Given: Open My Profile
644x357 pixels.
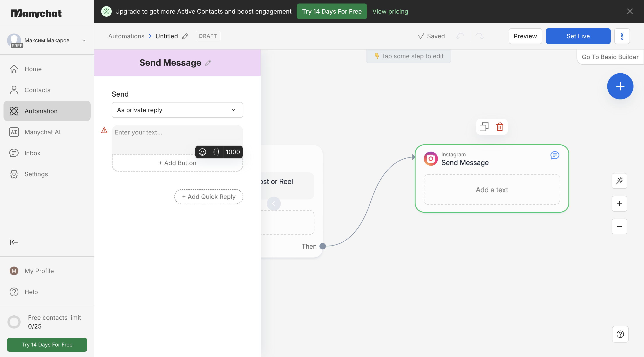Looking at the screenshot, I should tap(47, 271).
